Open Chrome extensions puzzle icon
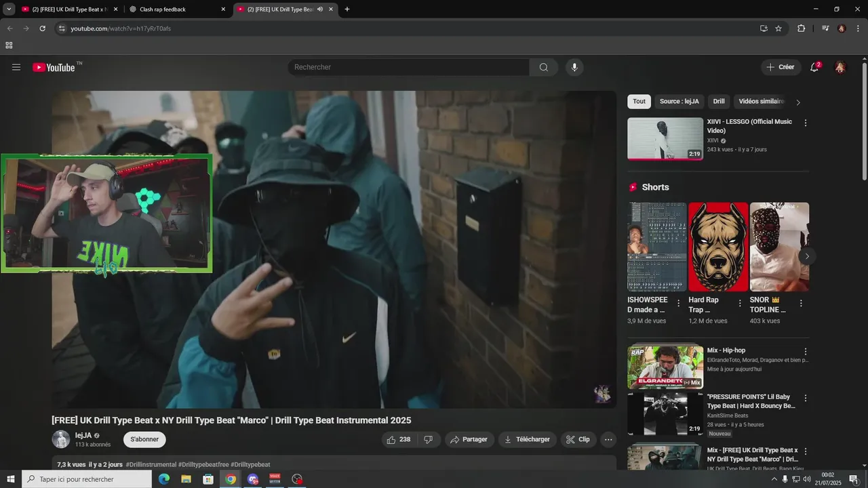The height and width of the screenshot is (488, 868). pos(801,28)
